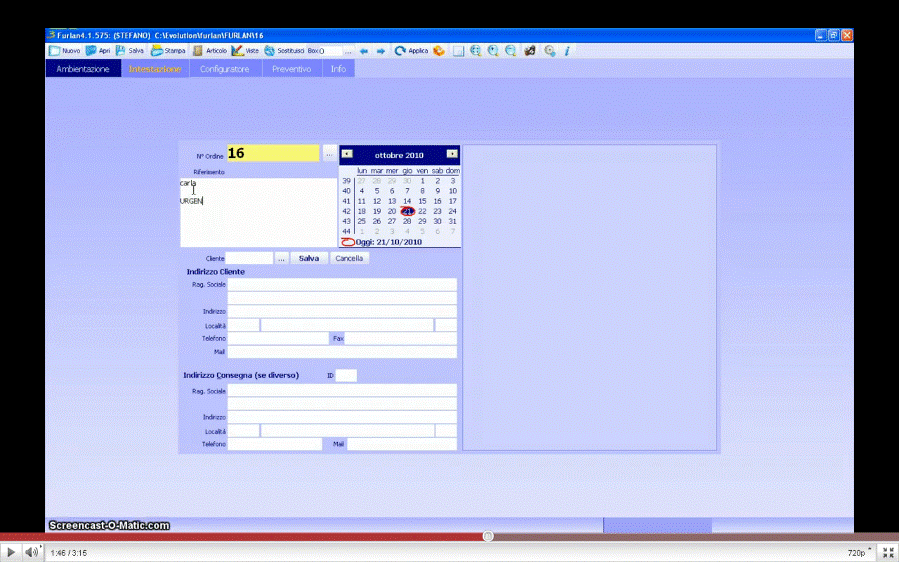Open lookup button next to Cliente field

pyautogui.click(x=281, y=258)
